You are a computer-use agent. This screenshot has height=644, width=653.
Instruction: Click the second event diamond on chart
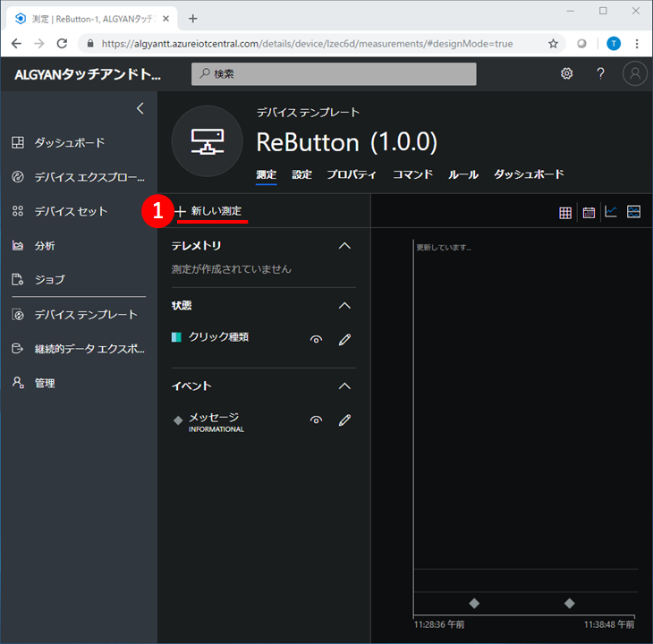569,603
